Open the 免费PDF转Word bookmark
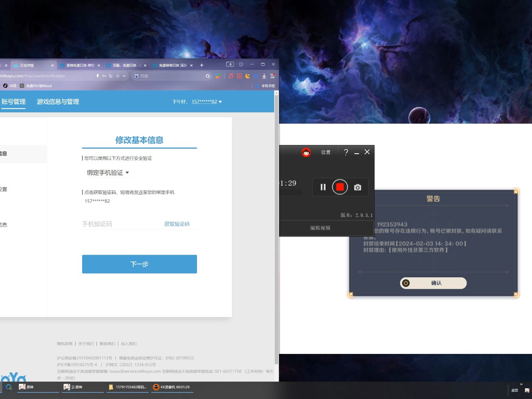Screen dimensions: 532x399 [36, 86]
